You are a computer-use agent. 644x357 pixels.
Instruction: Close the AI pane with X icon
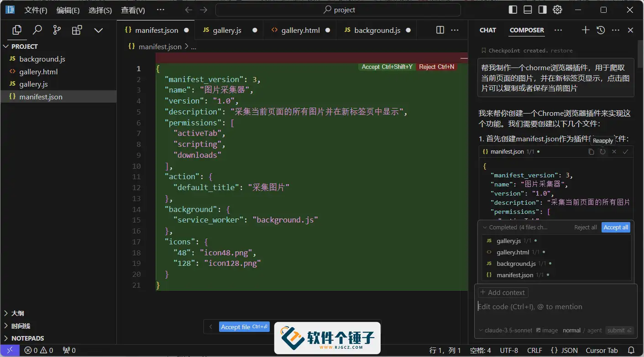(630, 30)
